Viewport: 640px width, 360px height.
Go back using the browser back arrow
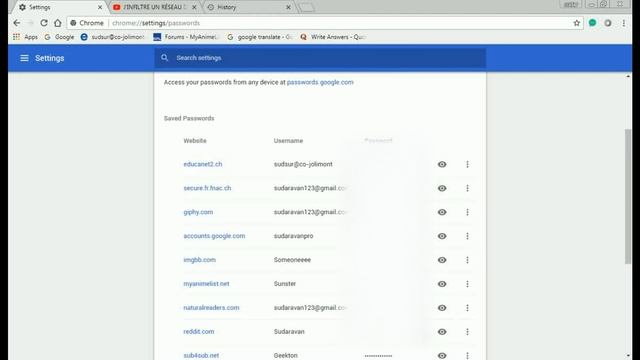point(17,23)
